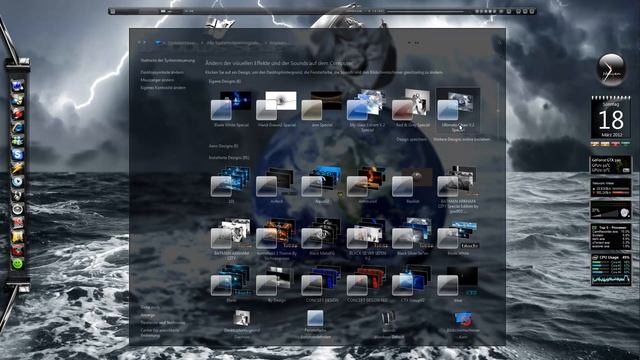The height and width of the screenshot is (360, 640).
Task: Select the blue CONCEPT DESIGN theme
Action: click(x=322, y=284)
